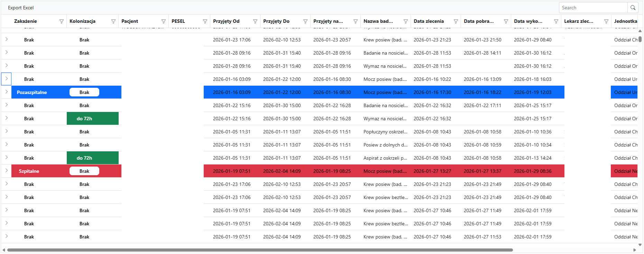
Task: Open the PESEL column filter
Action: point(205,21)
